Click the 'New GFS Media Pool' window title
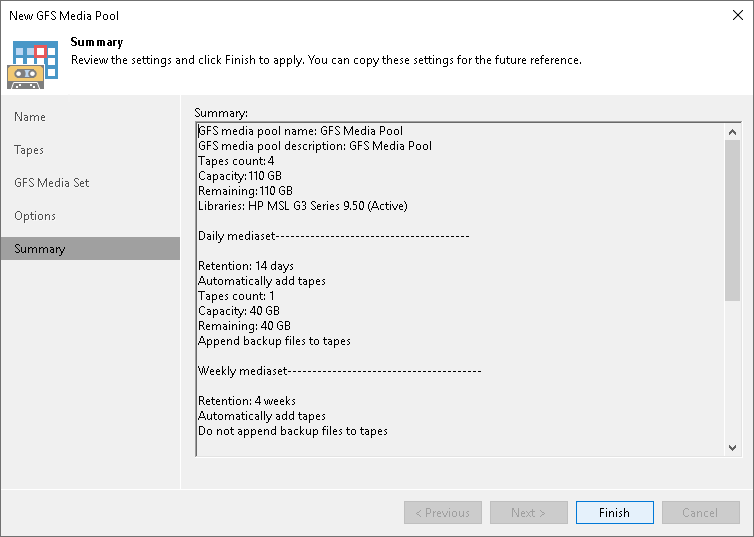The width and height of the screenshot is (754, 537). pyautogui.click(x=64, y=15)
